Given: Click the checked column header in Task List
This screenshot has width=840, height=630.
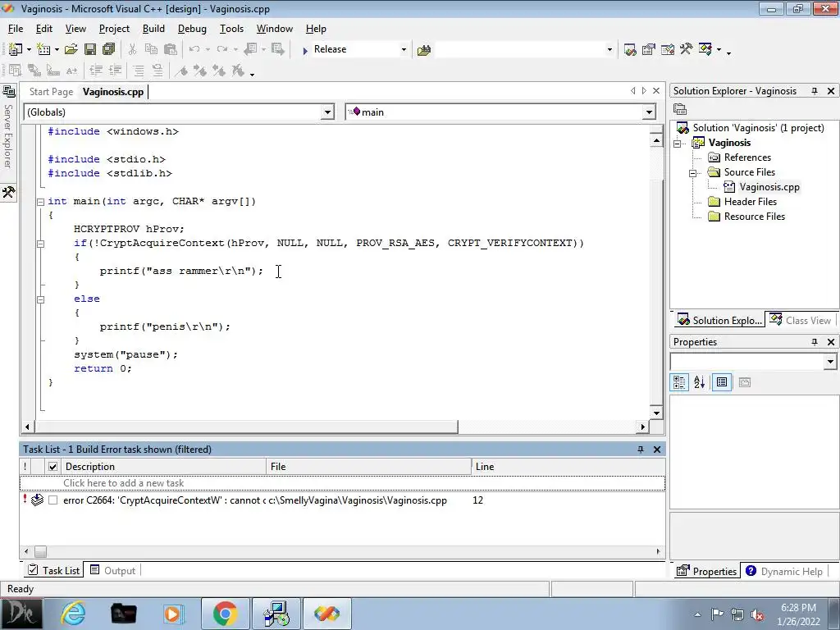Looking at the screenshot, I should tap(52, 467).
